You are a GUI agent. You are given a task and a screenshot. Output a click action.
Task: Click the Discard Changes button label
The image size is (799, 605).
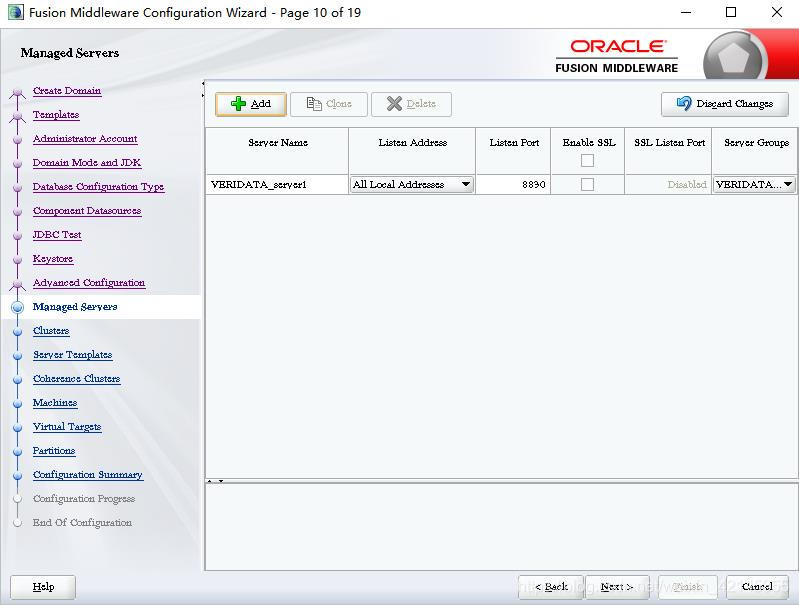734,104
